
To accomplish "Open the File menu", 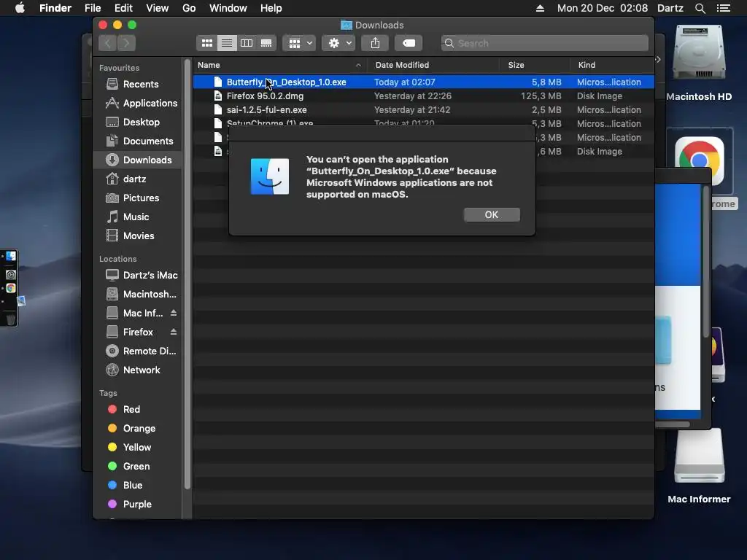I will point(93,8).
